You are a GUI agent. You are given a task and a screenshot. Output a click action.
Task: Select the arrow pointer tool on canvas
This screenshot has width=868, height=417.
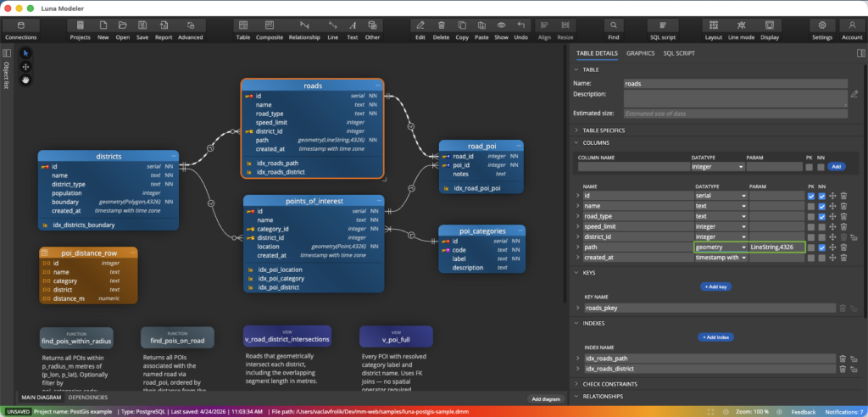coord(25,53)
